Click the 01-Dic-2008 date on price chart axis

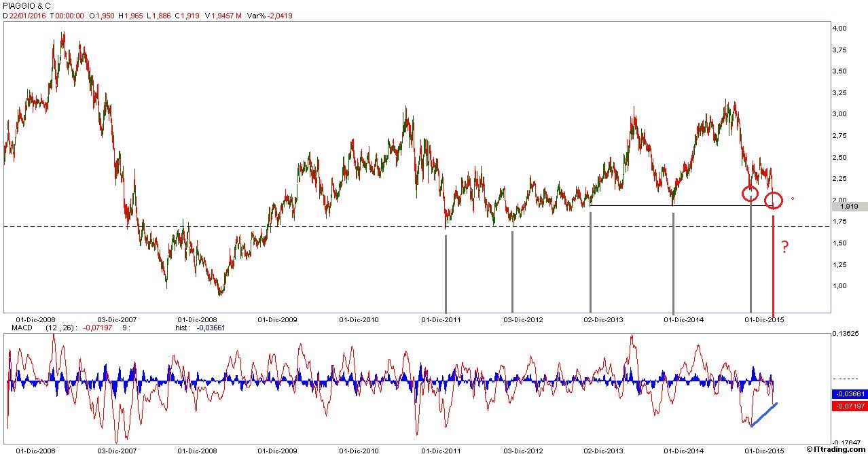coord(197,319)
